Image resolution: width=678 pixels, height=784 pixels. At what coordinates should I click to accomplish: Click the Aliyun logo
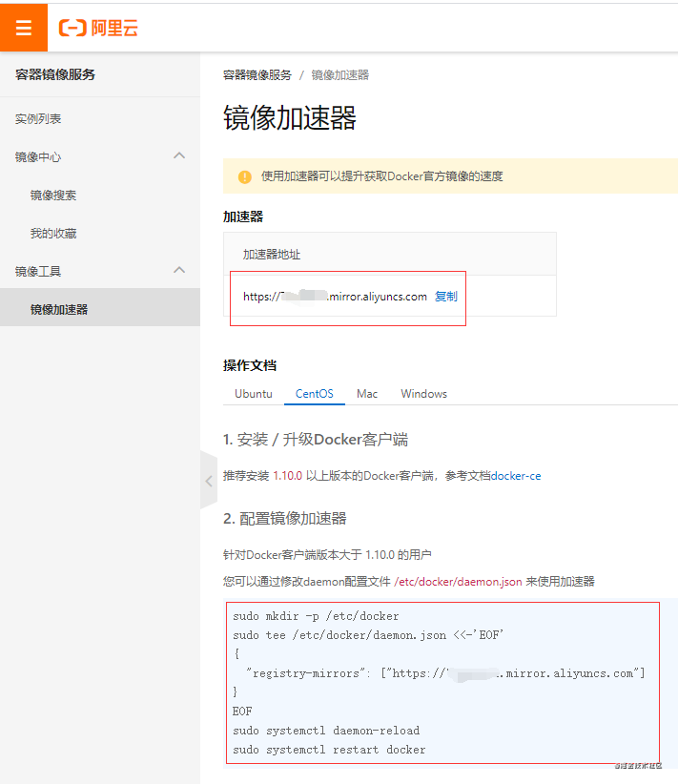click(x=98, y=28)
